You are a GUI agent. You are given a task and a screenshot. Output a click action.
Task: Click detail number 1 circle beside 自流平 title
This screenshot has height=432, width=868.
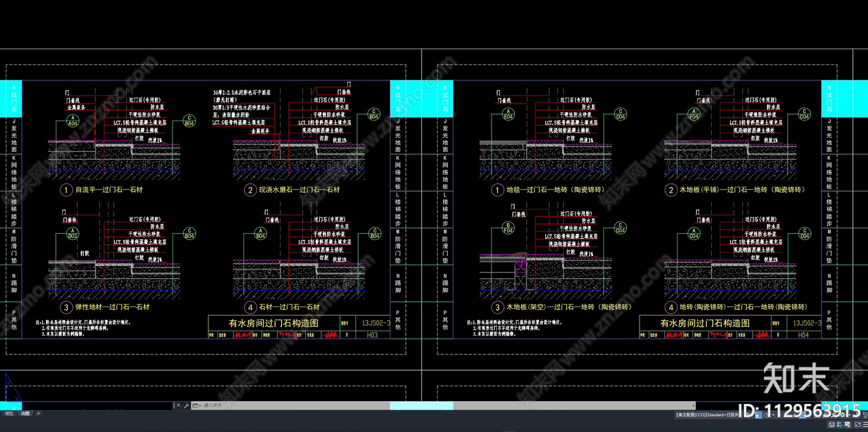coord(66,190)
